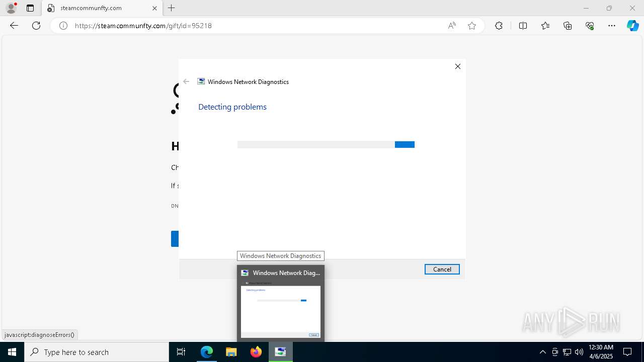644x362 pixels.
Task: Restore down the Edge browser window
Action: pyautogui.click(x=609, y=8)
